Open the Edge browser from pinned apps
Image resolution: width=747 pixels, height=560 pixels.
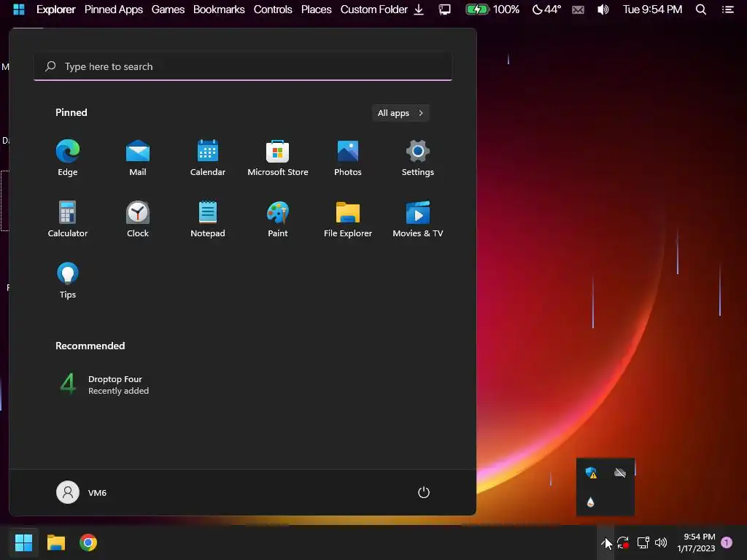[68, 157]
